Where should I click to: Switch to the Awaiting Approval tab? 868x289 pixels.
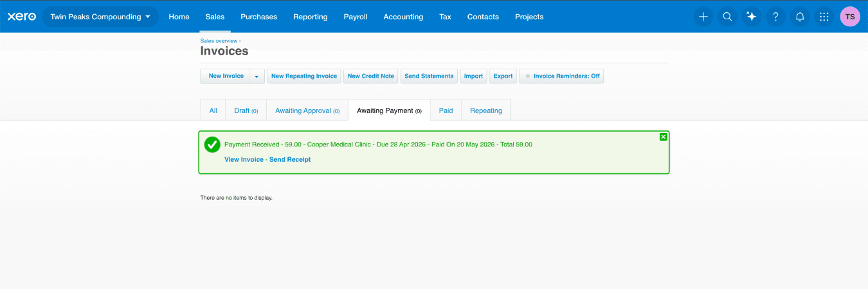(307, 110)
